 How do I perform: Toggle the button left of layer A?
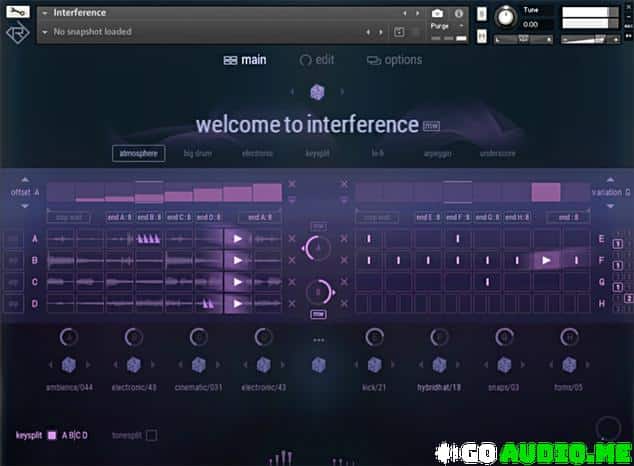(x=13, y=238)
